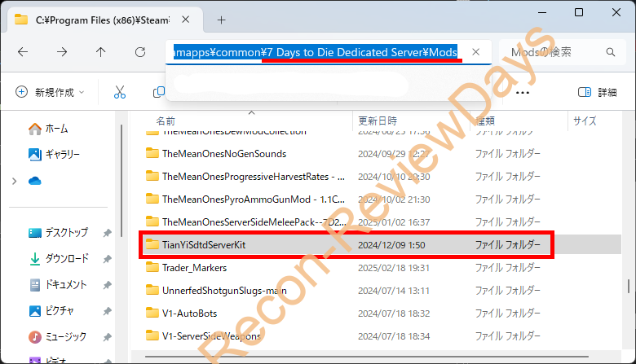
Task: Click the copy icon in toolbar
Action: point(159,92)
